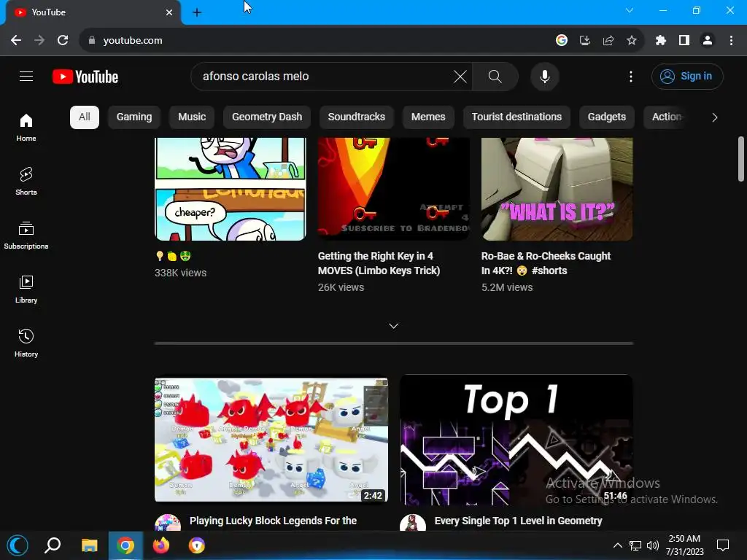Go back with the browser back arrow
Viewport: 747px width, 560px height.
click(x=16, y=41)
